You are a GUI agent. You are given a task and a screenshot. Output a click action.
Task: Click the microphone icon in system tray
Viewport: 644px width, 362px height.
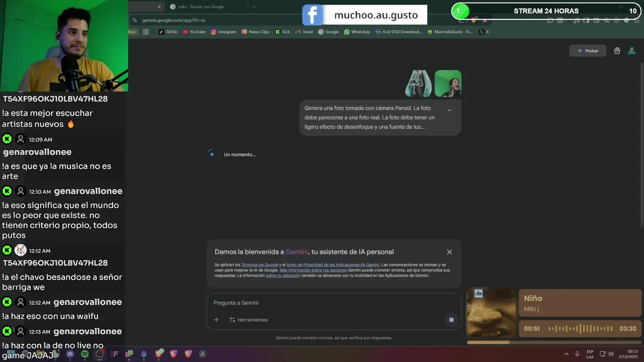pos(577,354)
